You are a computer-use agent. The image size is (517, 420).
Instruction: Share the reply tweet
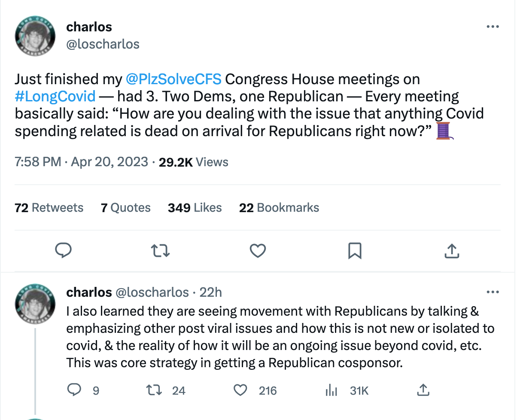point(423,390)
